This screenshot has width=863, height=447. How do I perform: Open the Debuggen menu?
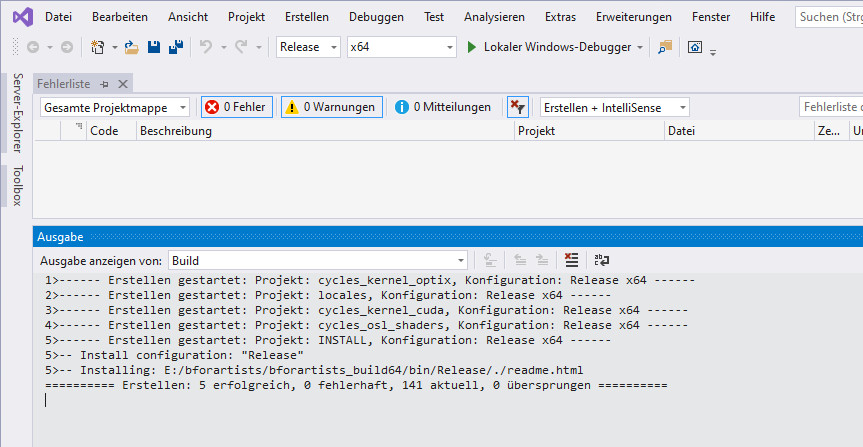[376, 17]
